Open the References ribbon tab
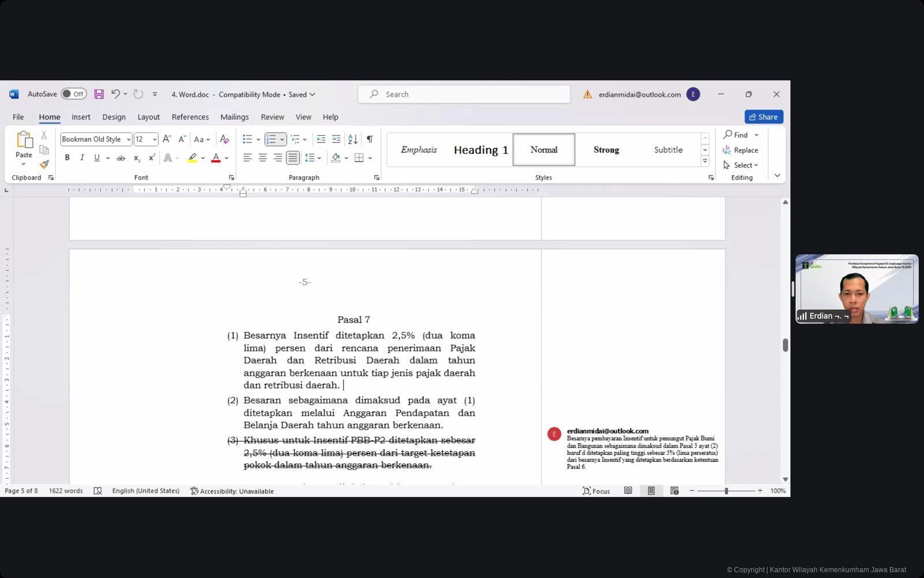Viewport: 924px width, 578px height. tap(190, 117)
